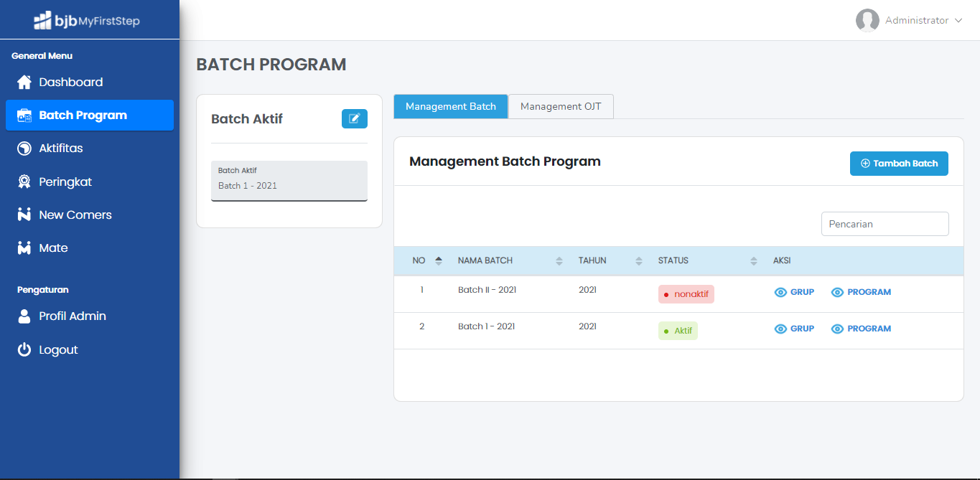Switch to the Management OJT tab
The height and width of the screenshot is (480, 980).
click(561, 107)
